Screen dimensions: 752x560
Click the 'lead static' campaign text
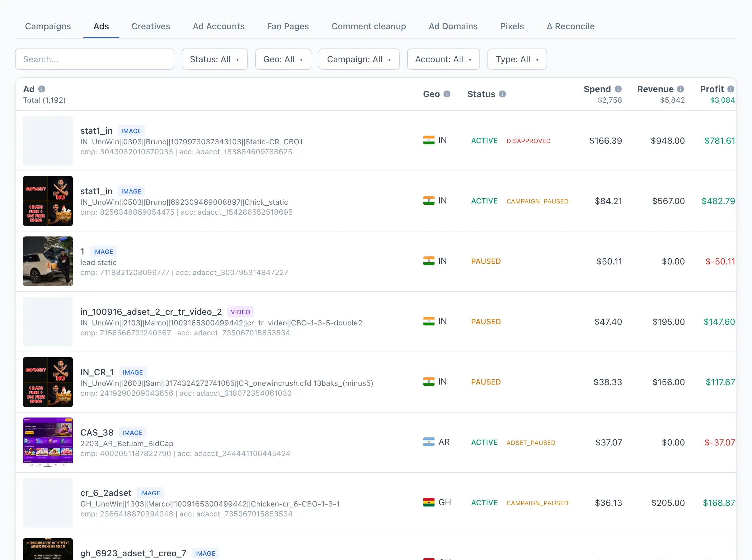pos(98,262)
